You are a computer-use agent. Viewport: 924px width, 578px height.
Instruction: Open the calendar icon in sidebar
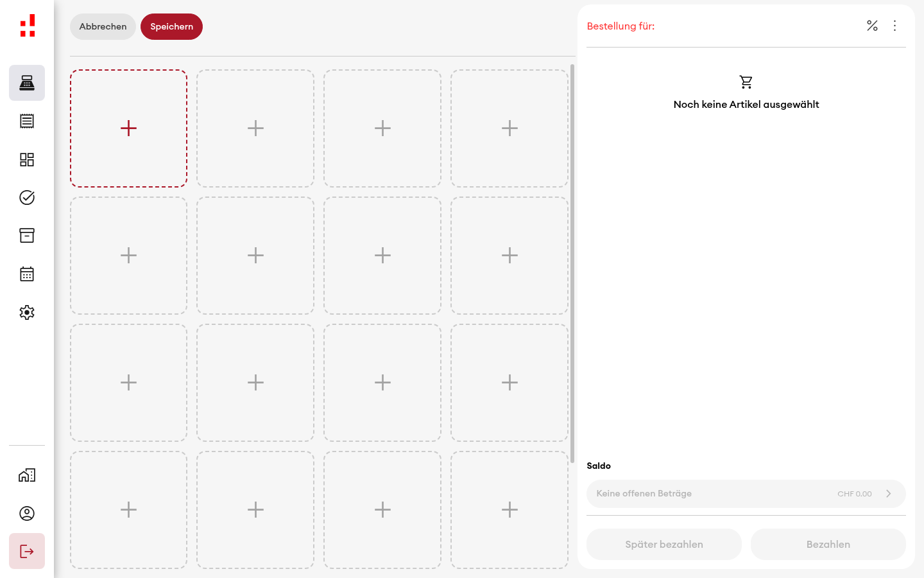pos(27,274)
